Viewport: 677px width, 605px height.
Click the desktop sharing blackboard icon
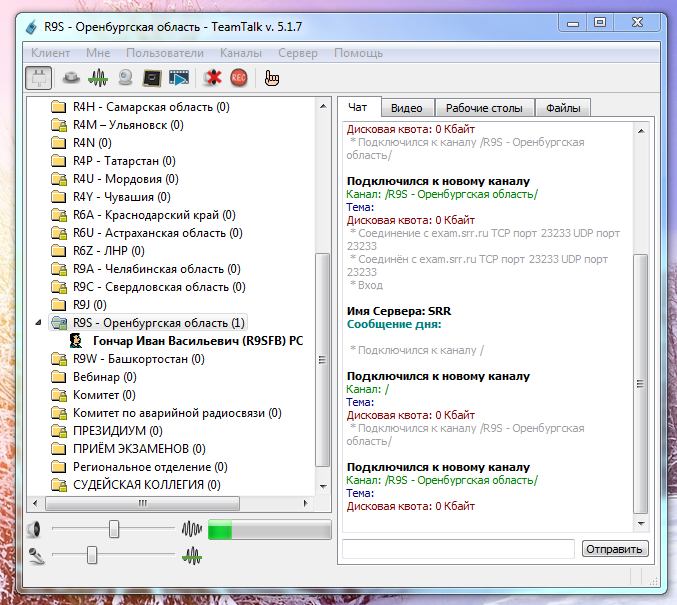pos(152,77)
